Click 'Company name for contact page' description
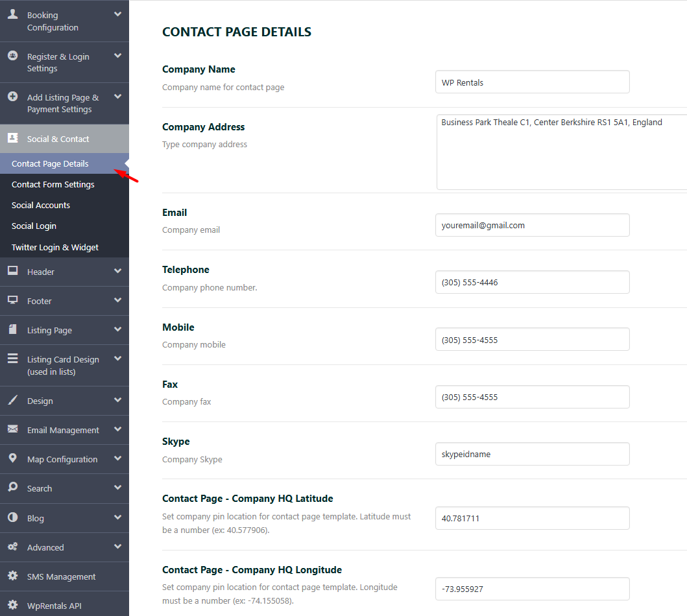 click(x=223, y=87)
